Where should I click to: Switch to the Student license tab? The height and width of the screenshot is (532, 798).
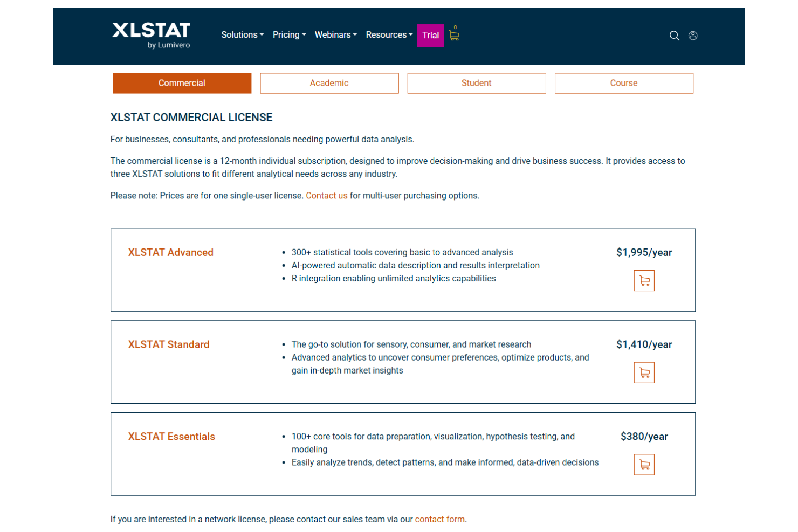477,83
